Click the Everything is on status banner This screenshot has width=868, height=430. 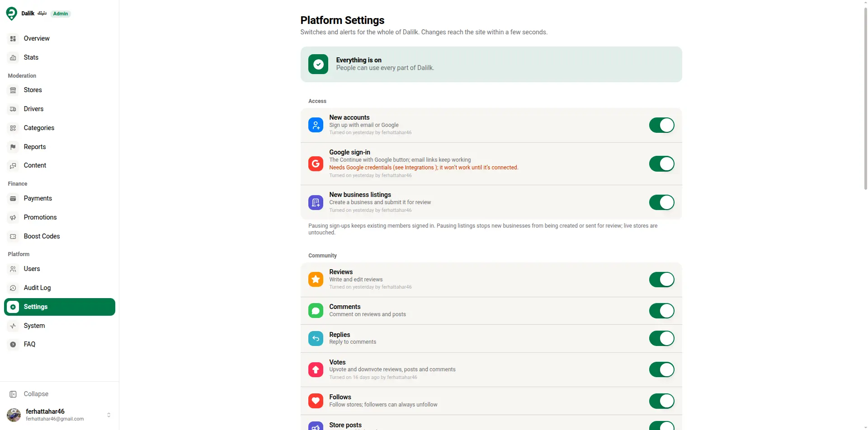tap(491, 64)
